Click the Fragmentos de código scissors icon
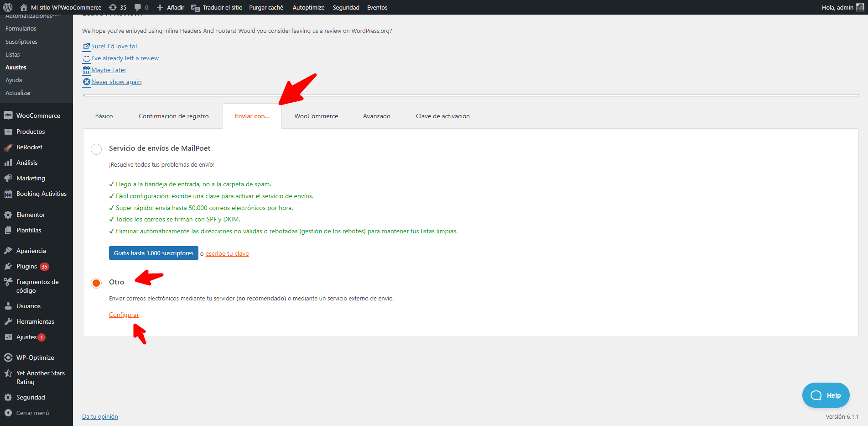This screenshot has height=426, width=868. (8, 282)
